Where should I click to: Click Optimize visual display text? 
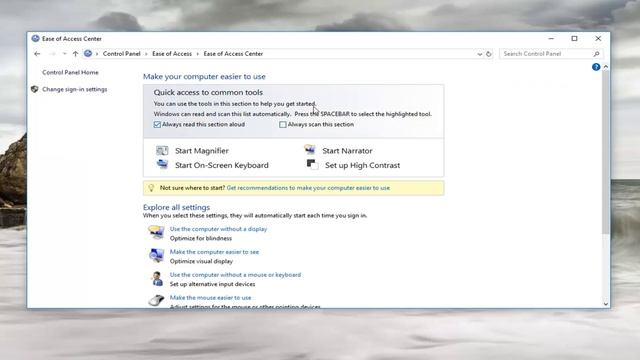[x=201, y=261]
